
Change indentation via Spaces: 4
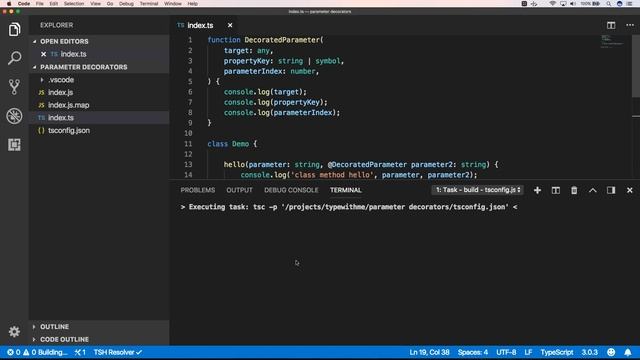[x=473, y=352]
